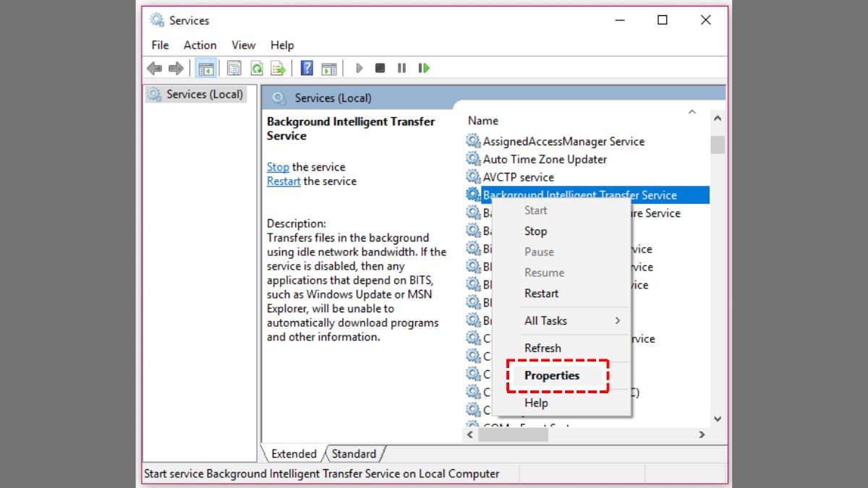Open the Properties toolbar icon

tap(234, 68)
